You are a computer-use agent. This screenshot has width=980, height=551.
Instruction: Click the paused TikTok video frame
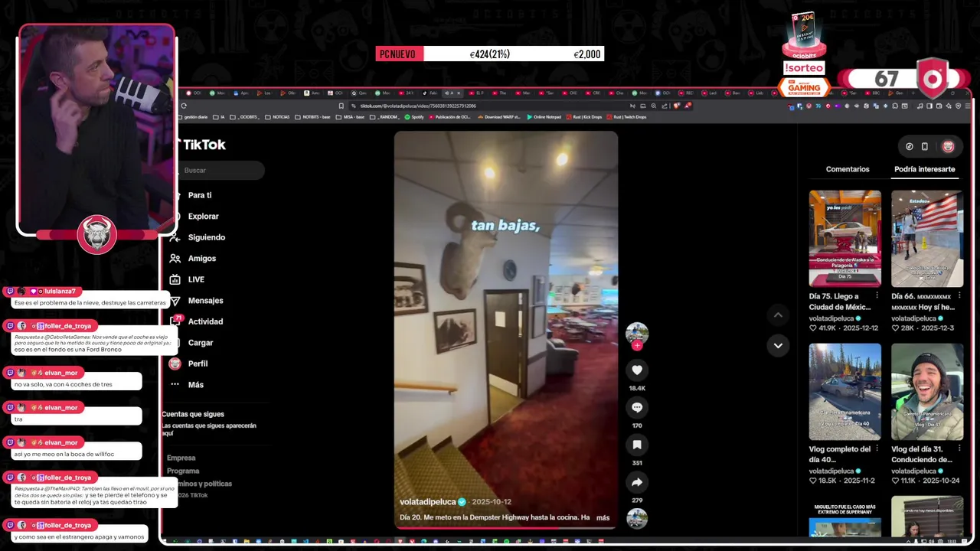506,329
